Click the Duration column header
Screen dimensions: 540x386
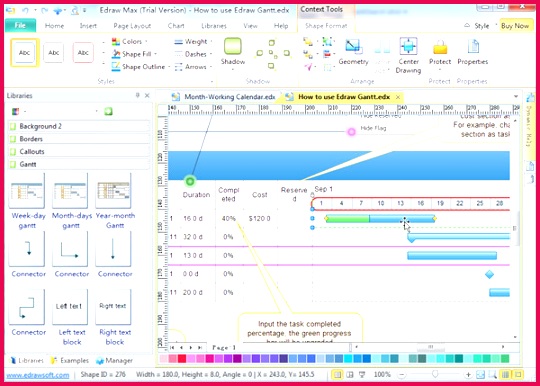coord(196,195)
